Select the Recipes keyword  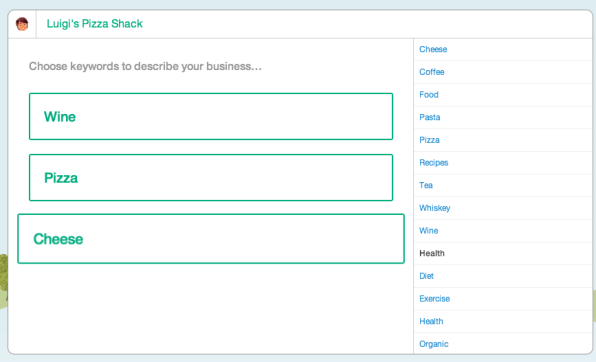(x=434, y=163)
